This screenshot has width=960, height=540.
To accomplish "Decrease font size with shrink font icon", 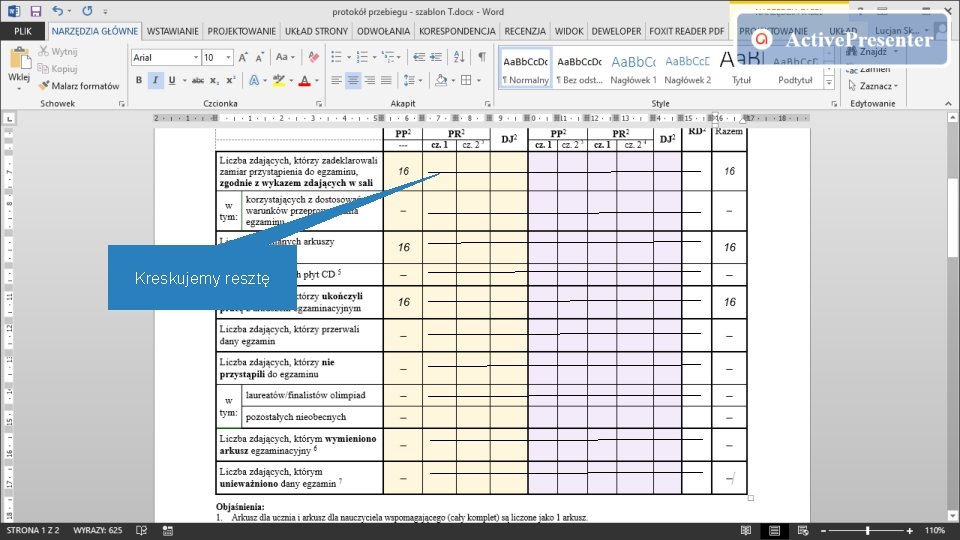I will (x=260, y=58).
